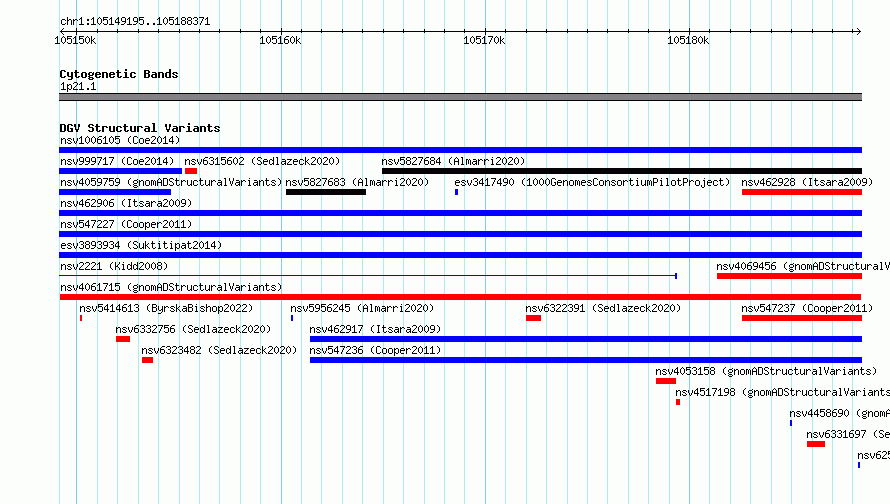Click the blue nsv462906 variant bar
The image size is (890, 504).
point(460,213)
